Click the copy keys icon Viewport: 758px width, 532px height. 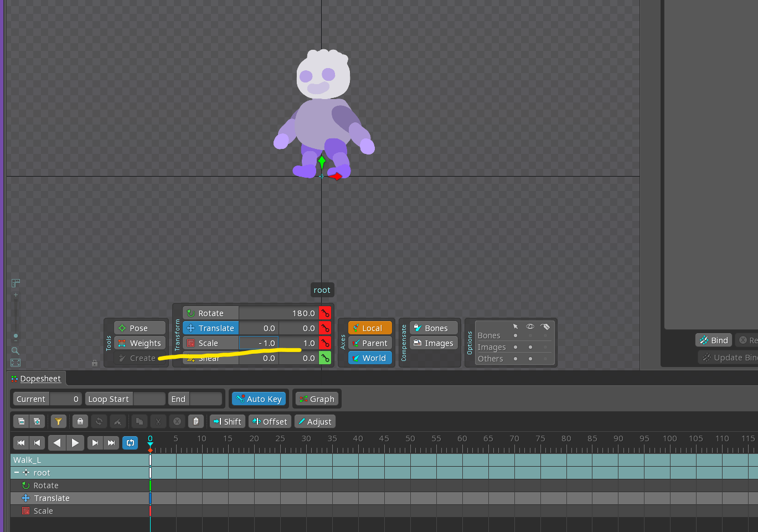coord(140,421)
